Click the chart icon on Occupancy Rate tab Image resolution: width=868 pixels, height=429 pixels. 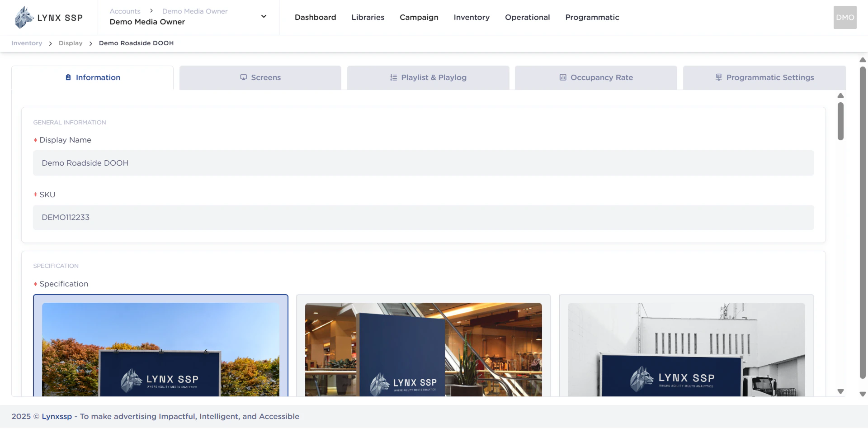pyautogui.click(x=563, y=77)
